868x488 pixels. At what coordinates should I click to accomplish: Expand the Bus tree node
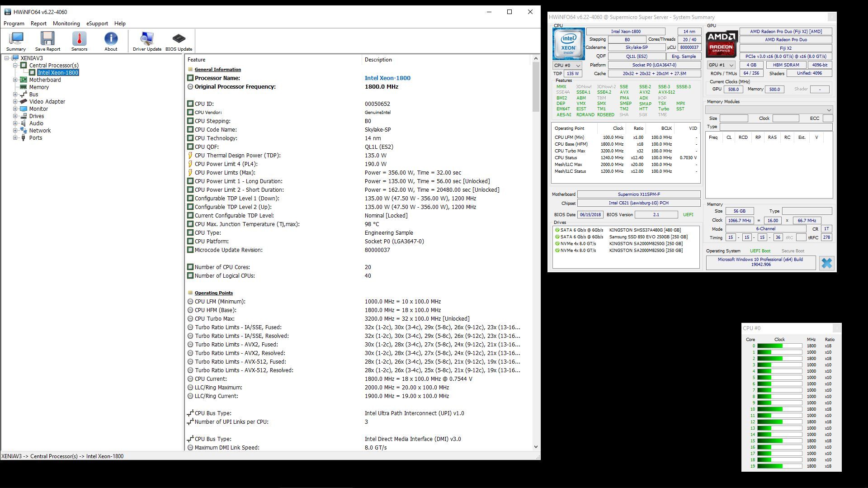[15, 95]
